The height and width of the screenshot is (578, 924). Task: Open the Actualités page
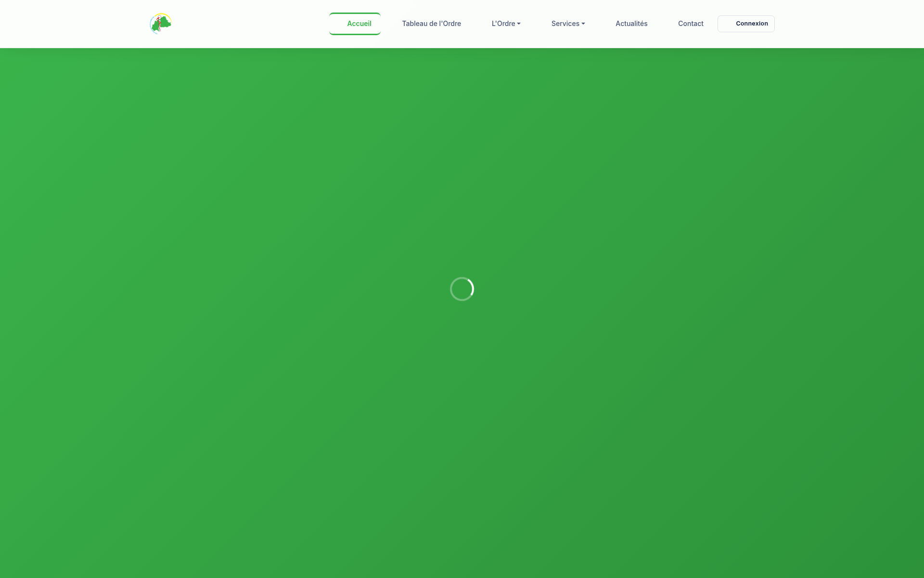click(x=631, y=24)
